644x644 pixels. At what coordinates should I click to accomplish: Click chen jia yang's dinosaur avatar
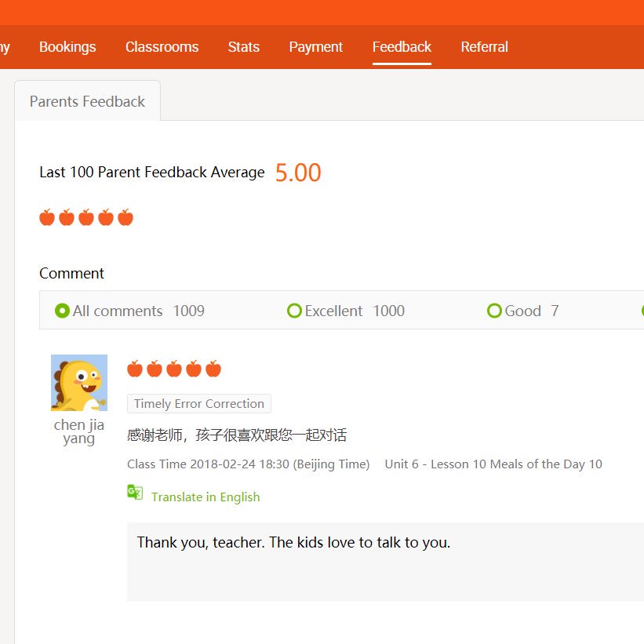(x=79, y=383)
